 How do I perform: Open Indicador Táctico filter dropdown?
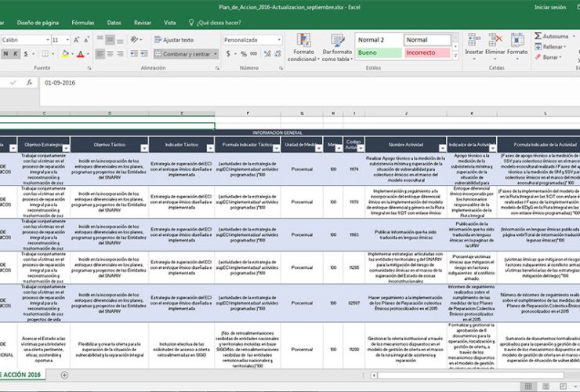coord(210,148)
